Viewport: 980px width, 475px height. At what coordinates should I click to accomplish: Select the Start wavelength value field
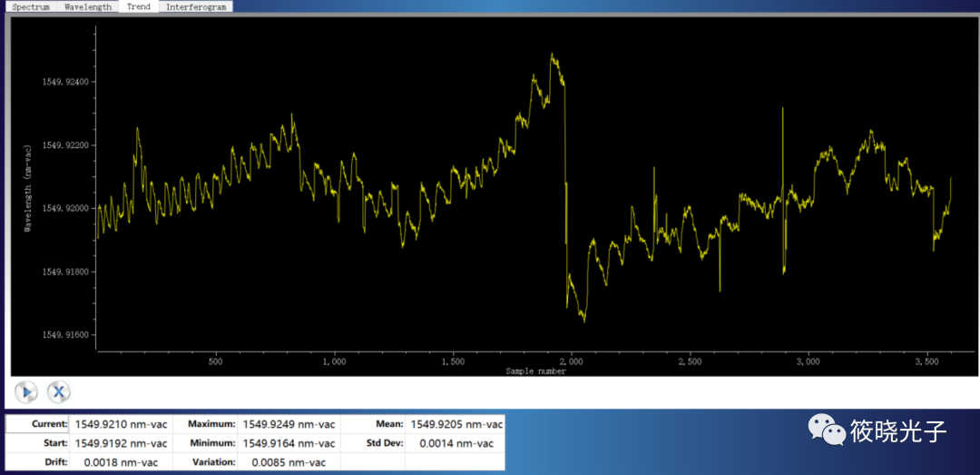tap(121, 443)
